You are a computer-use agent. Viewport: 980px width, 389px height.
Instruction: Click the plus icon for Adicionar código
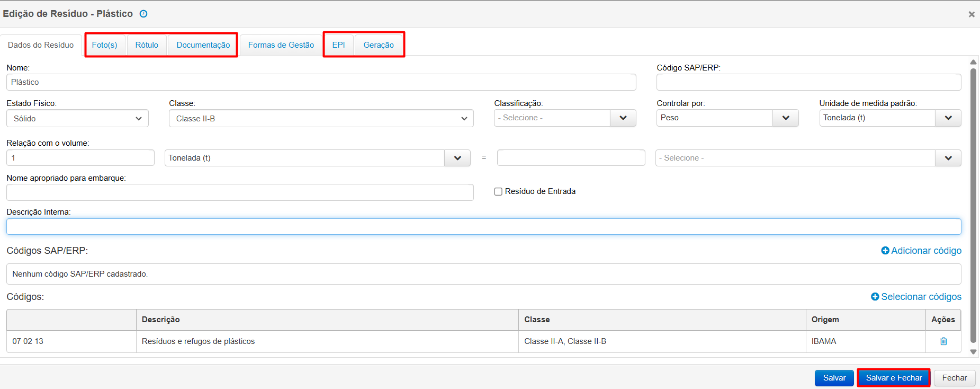(x=885, y=251)
